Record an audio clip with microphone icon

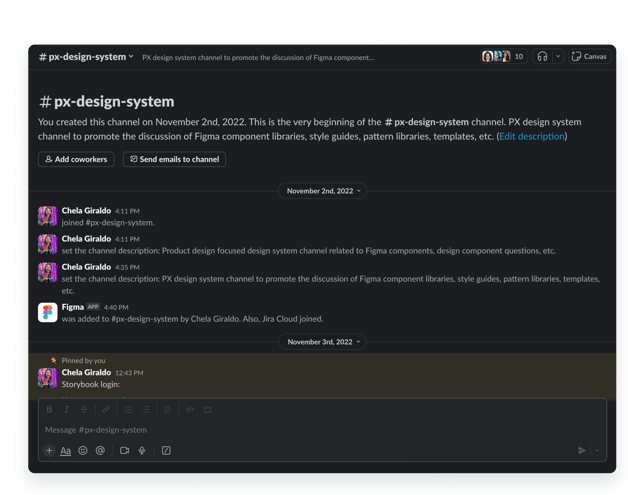tap(142, 451)
